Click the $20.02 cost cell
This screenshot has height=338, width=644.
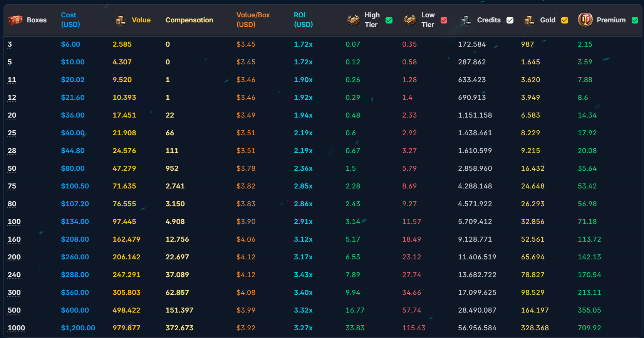73,80
